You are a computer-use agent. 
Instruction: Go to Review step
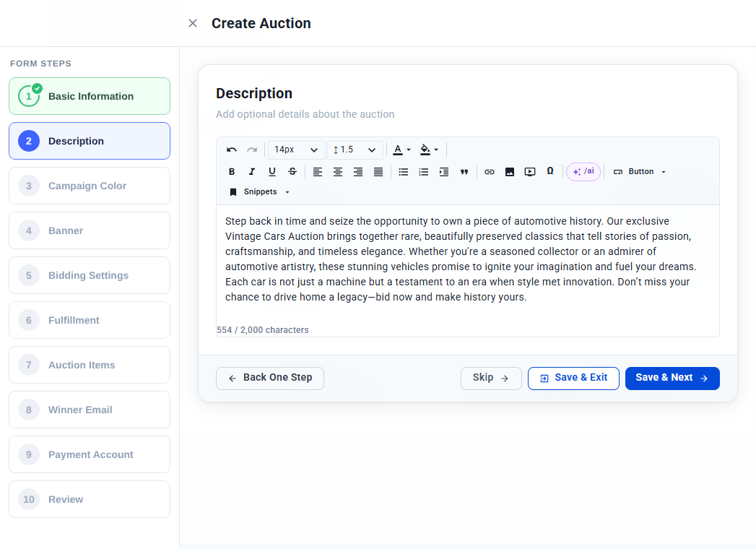coord(90,499)
